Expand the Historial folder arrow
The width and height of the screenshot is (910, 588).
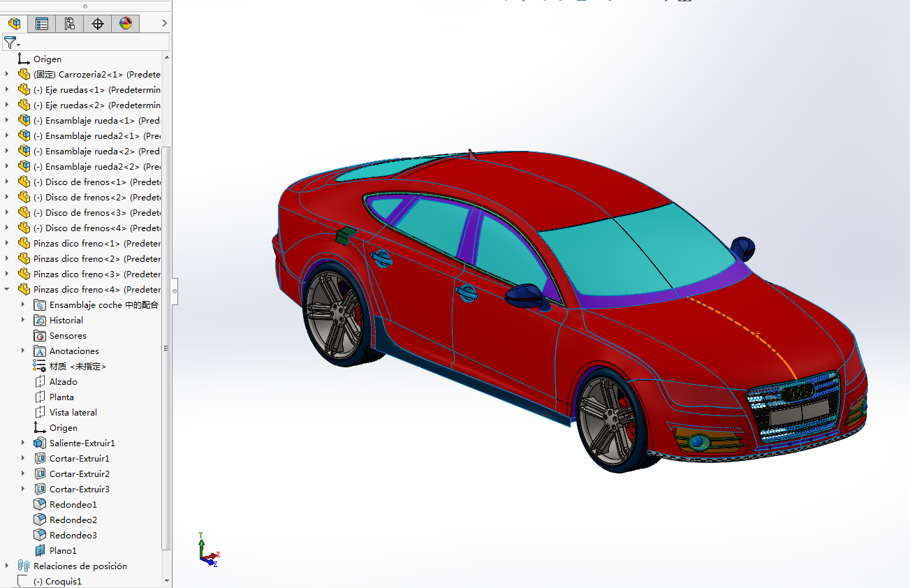[23, 320]
